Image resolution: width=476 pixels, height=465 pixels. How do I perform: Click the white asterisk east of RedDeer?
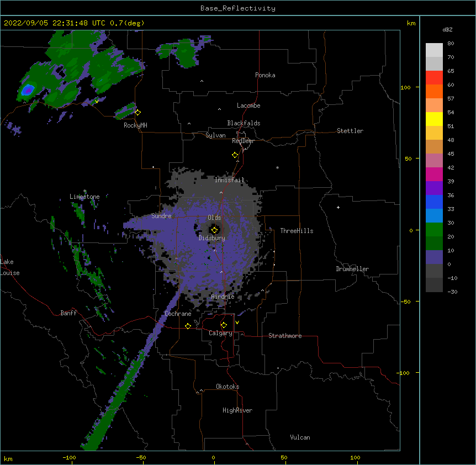click(x=277, y=167)
